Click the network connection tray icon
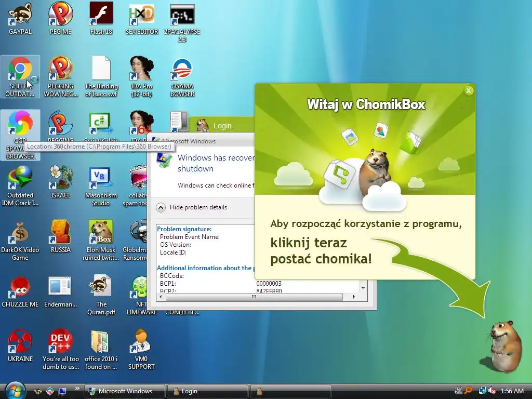The image size is (532, 399). 482,391
